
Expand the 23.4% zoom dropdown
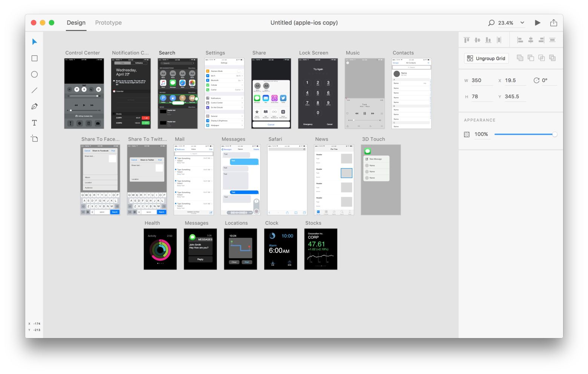(522, 23)
